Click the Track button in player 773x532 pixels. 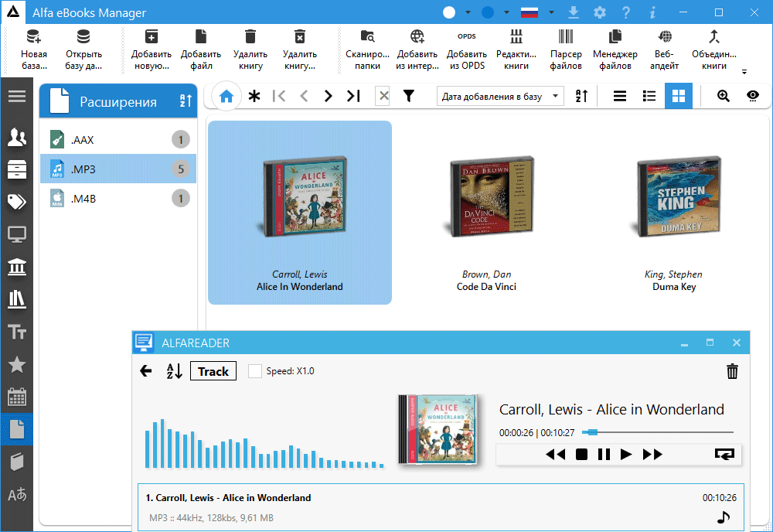213,371
